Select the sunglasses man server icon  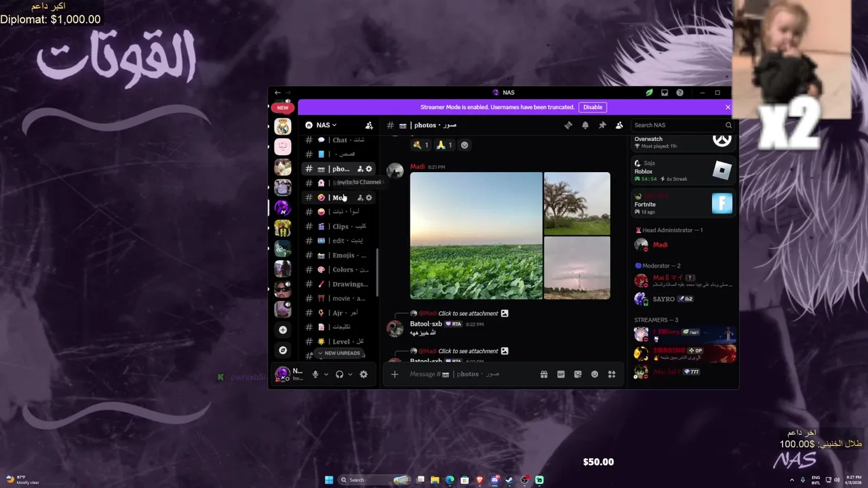pyautogui.click(x=283, y=289)
